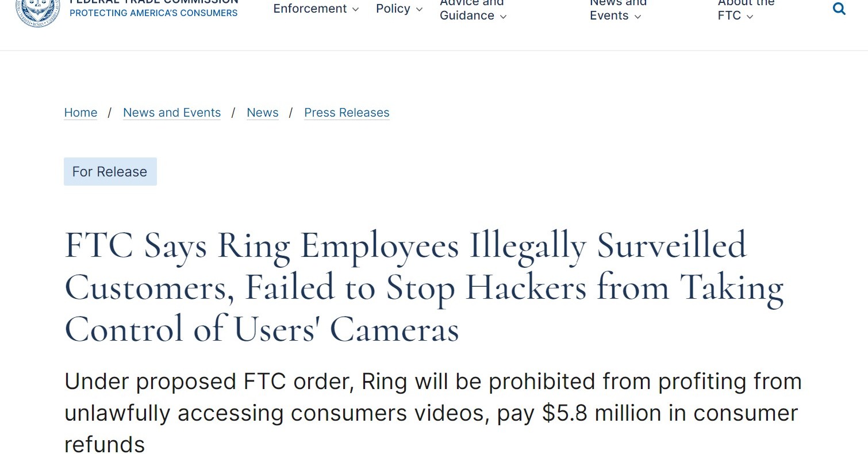Expand the chevron next to Policy
The width and height of the screenshot is (868, 454).
pos(419,9)
